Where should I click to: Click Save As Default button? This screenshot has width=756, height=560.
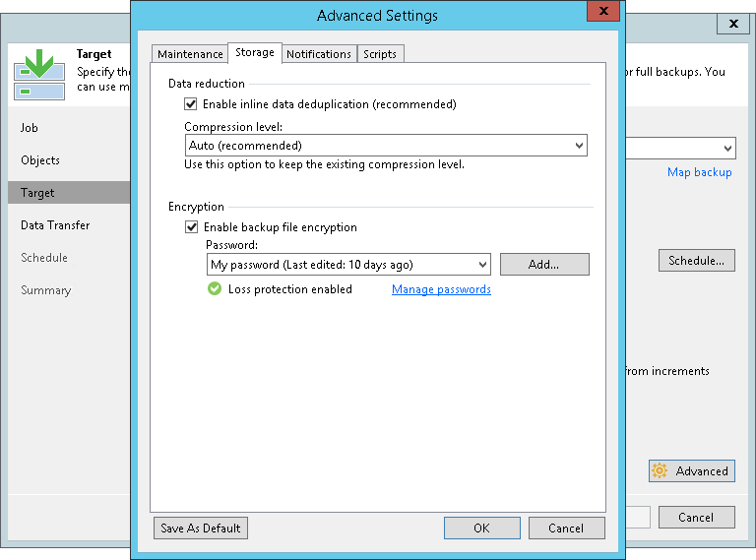coord(201,529)
